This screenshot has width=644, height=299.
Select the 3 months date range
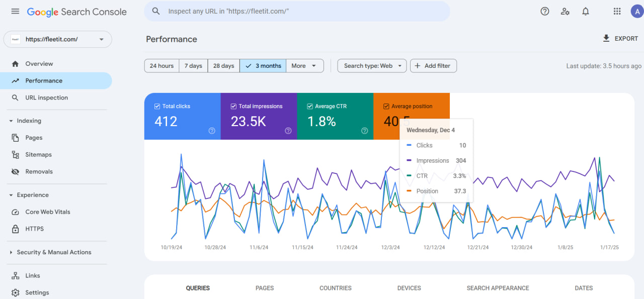click(263, 66)
